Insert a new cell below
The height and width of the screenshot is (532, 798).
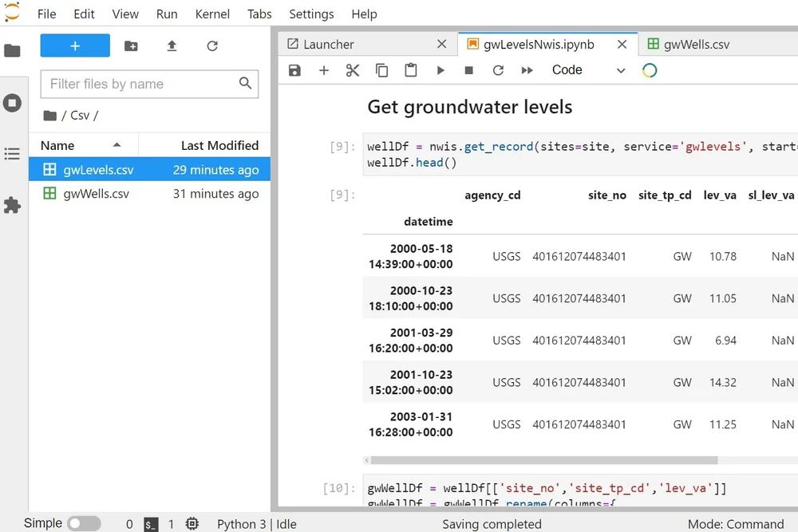tap(324, 70)
